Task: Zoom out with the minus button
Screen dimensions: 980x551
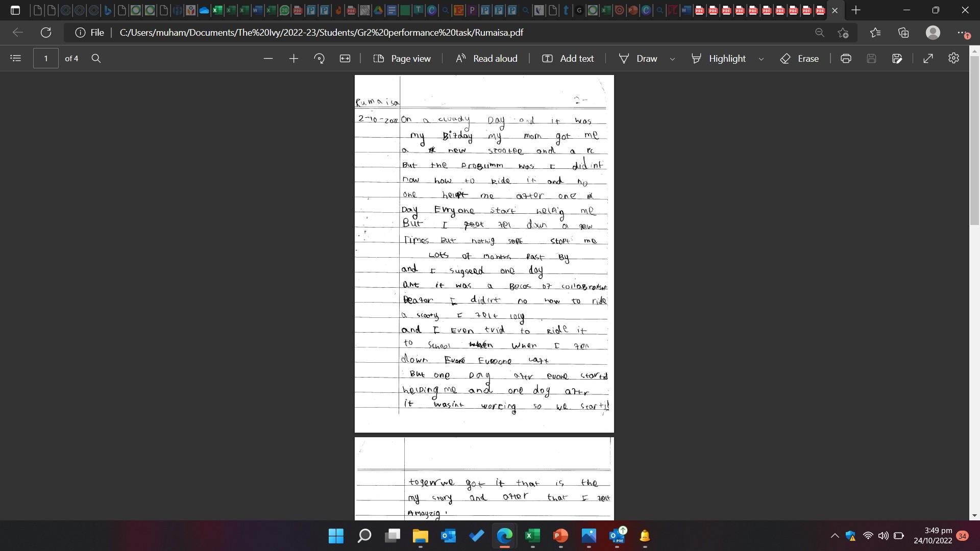Action: [x=268, y=58]
